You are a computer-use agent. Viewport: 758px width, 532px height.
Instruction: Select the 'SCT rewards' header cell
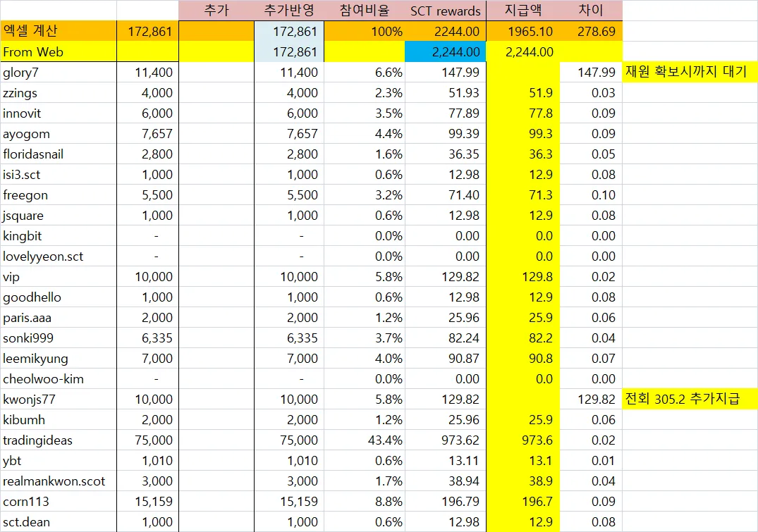(445, 10)
